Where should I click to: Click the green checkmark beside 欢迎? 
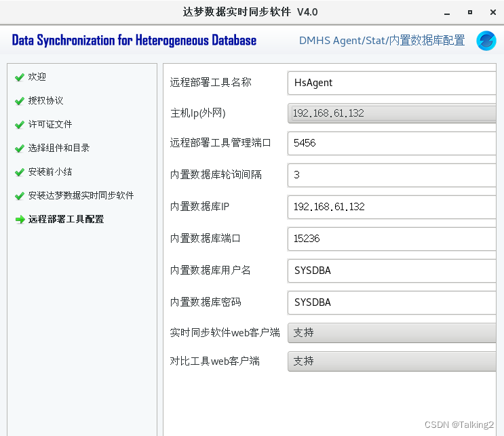pyautogui.click(x=20, y=77)
